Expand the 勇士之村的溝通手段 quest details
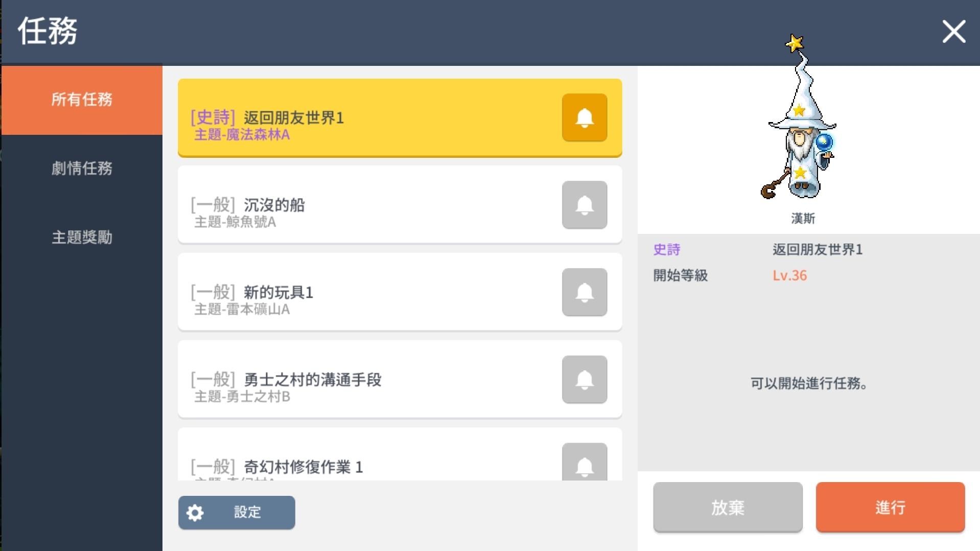The image size is (980, 551). click(x=358, y=379)
